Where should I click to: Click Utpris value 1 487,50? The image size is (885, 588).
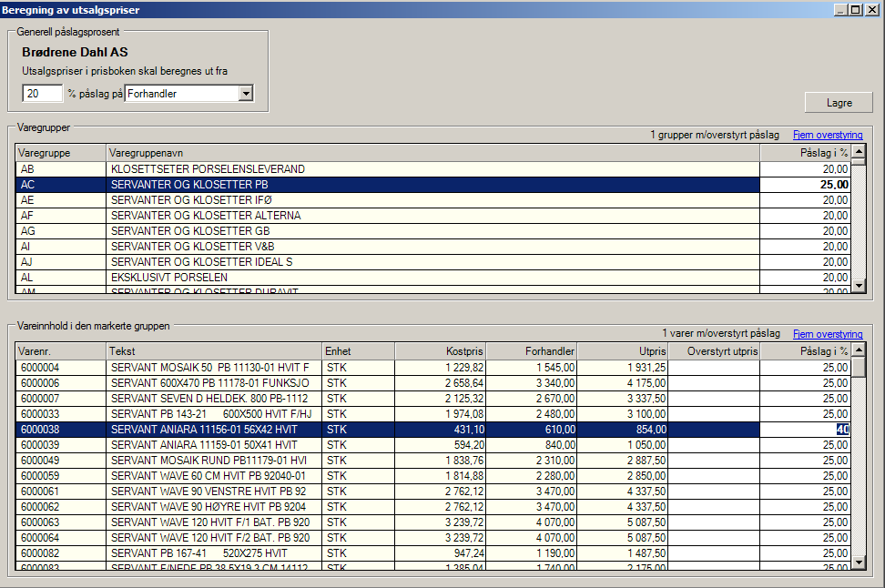tap(623, 553)
